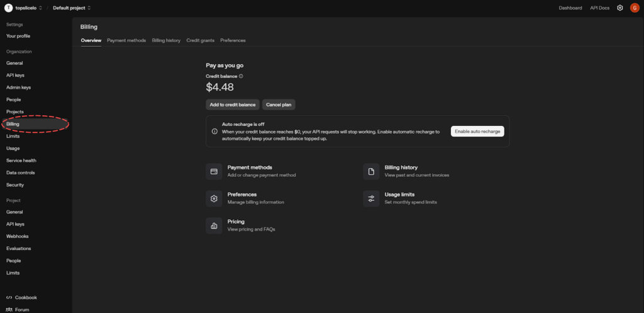Select Service health in sidebar

coord(21,161)
